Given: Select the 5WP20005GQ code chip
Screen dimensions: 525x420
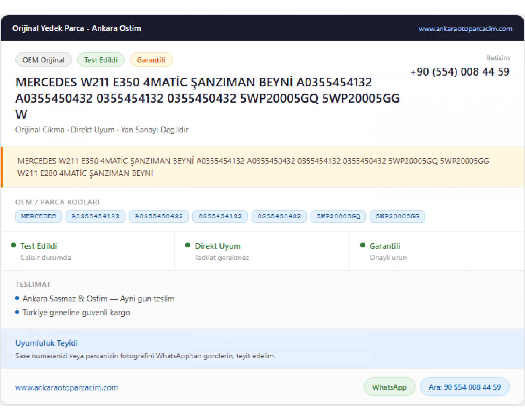Looking at the screenshot, I should (338, 216).
